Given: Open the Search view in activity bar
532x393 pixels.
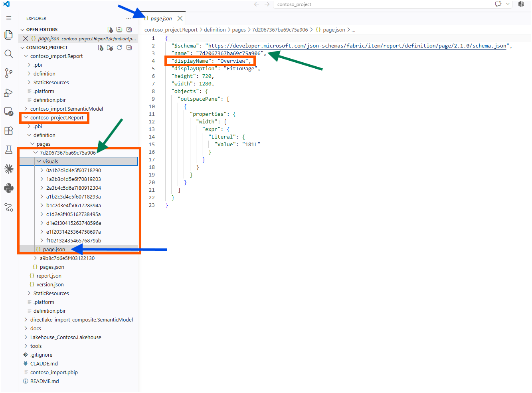Looking at the screenshot, I should (8, 54).
